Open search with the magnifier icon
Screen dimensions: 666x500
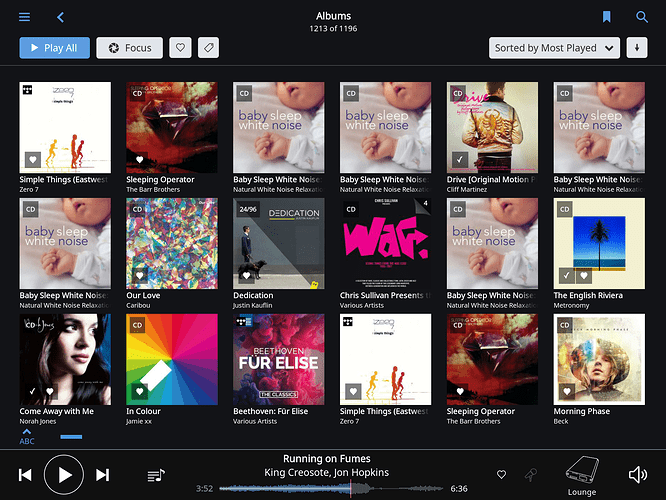642,17
